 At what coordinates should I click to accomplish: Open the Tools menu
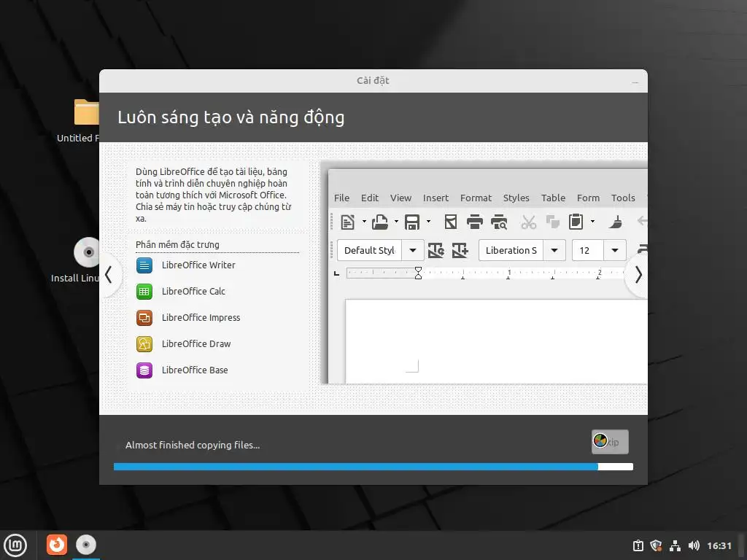pos(623,198)
